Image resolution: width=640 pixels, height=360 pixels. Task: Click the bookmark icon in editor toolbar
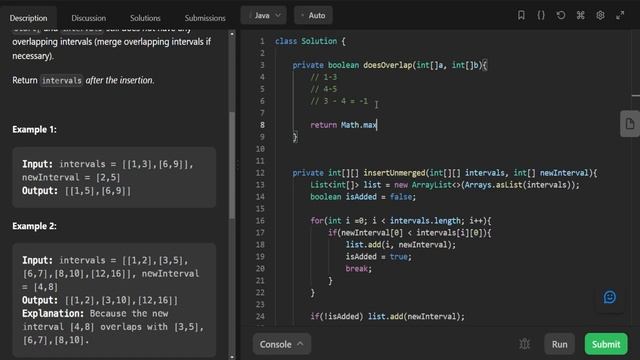click(521, 16)
